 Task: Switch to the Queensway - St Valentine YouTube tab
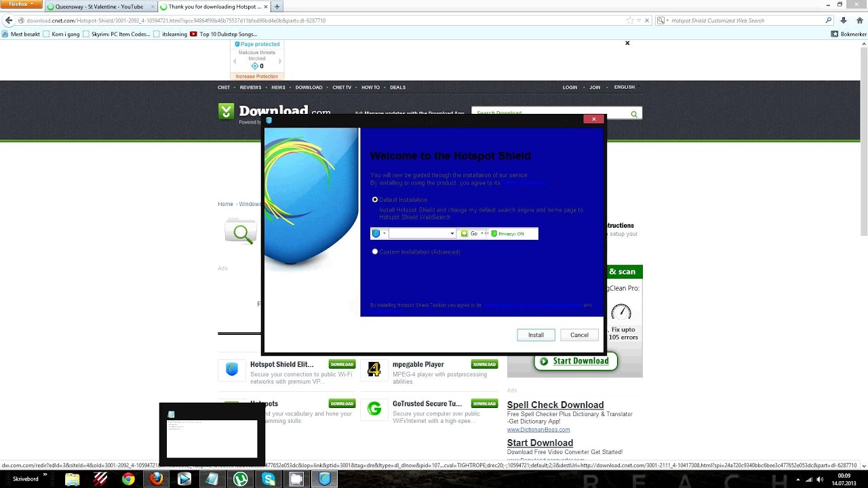point(99,7)
